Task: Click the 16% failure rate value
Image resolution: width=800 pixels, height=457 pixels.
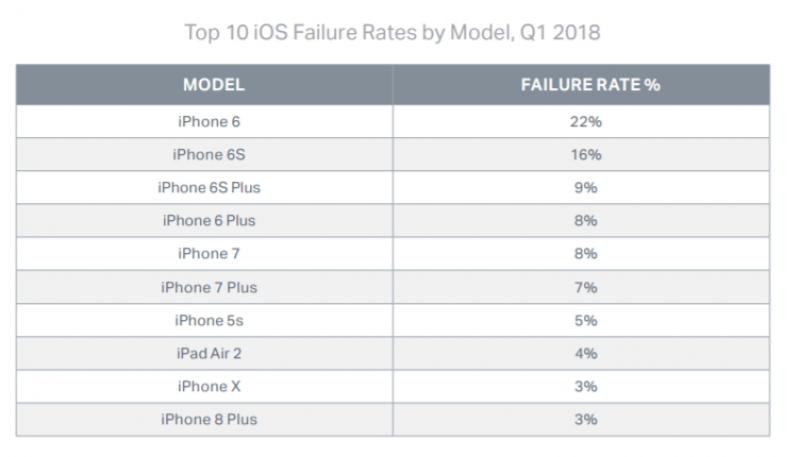Action: click(x=587, y=155)
